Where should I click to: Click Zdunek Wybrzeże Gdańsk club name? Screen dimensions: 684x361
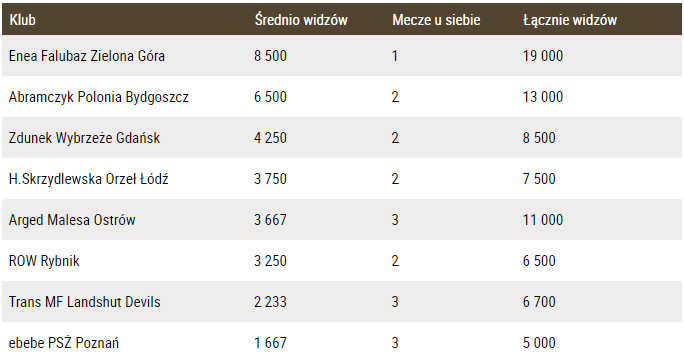point(84,138)
